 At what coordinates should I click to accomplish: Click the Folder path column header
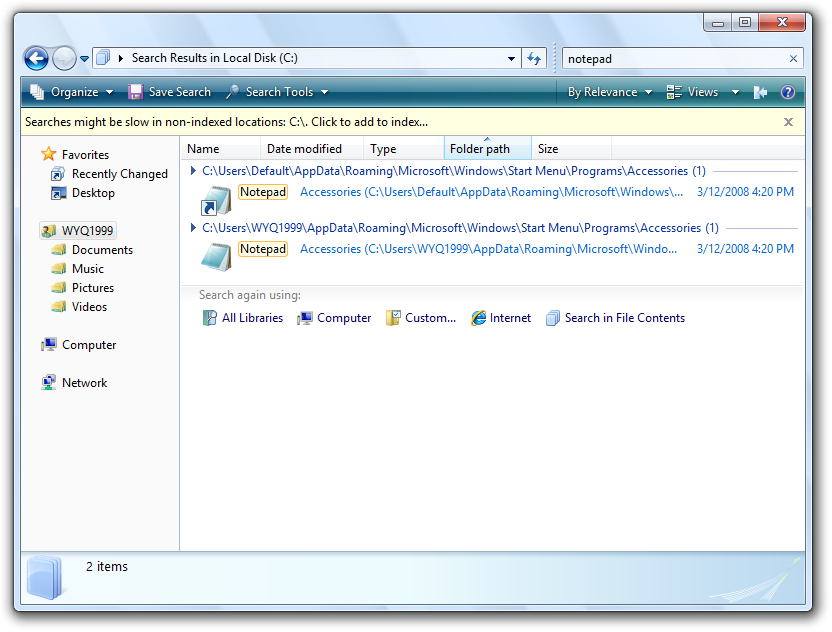[x=480, y=149]
